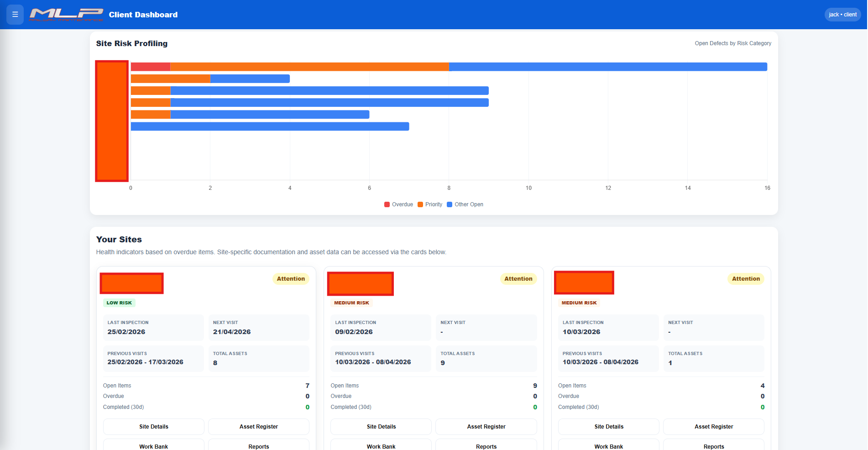868x450 pixels.
Task: Click the Open Defects by Risk Category label
Action: click(x=732, y=43)
